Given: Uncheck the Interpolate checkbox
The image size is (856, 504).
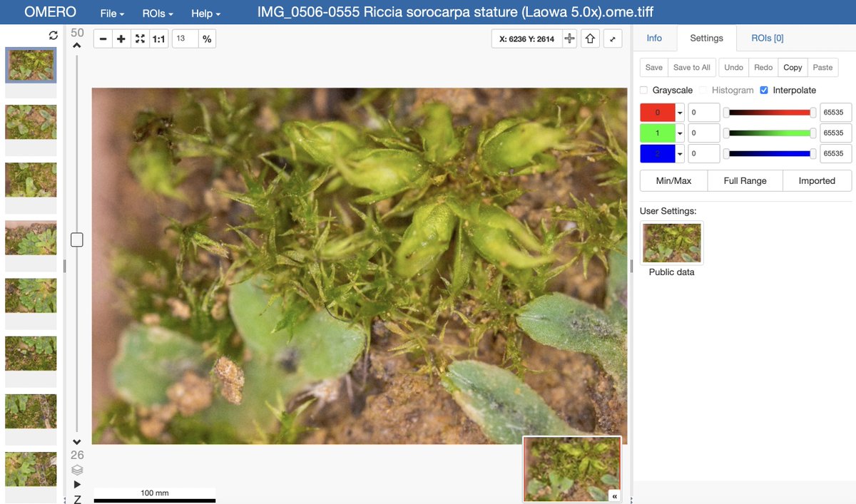Looking at the screenshot, I should coord(764,91).
